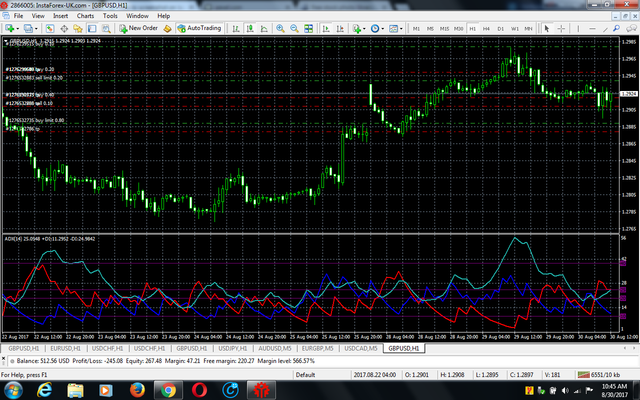This screenshot has height=400, width=640.
Task: Expand the New Chart dropdown arrow
Action: pyautogui.click(x=18, y=29)
